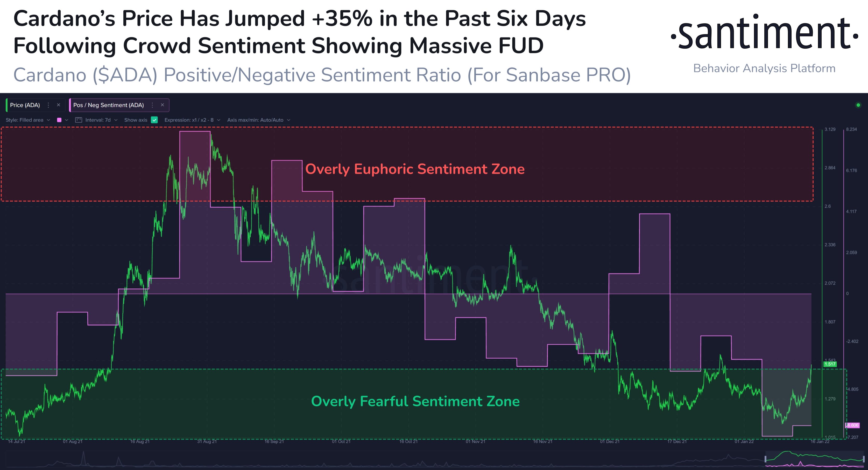868x470 pixels.
Task: Click the green 1.517 current price badge
Action: (830, 364)
